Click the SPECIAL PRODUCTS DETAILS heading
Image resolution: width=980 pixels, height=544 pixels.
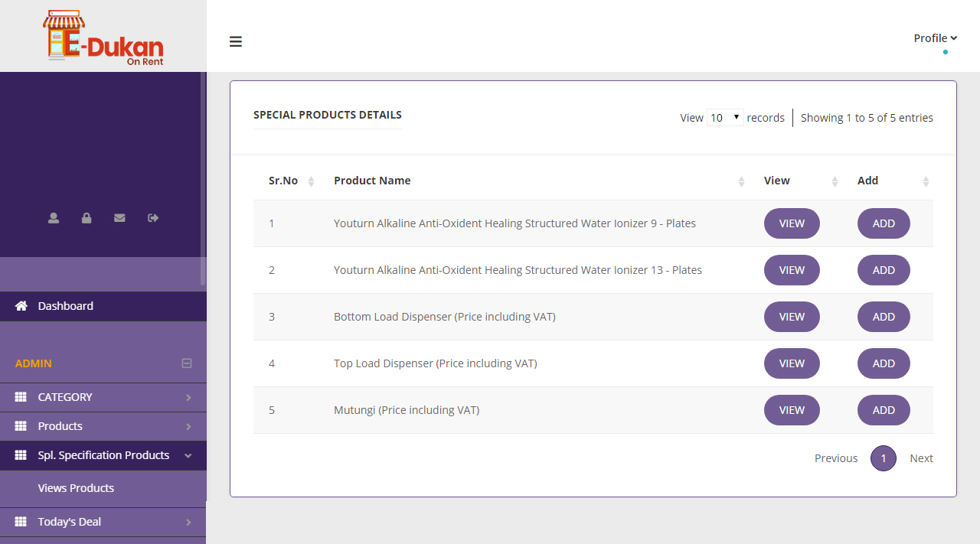328,115
